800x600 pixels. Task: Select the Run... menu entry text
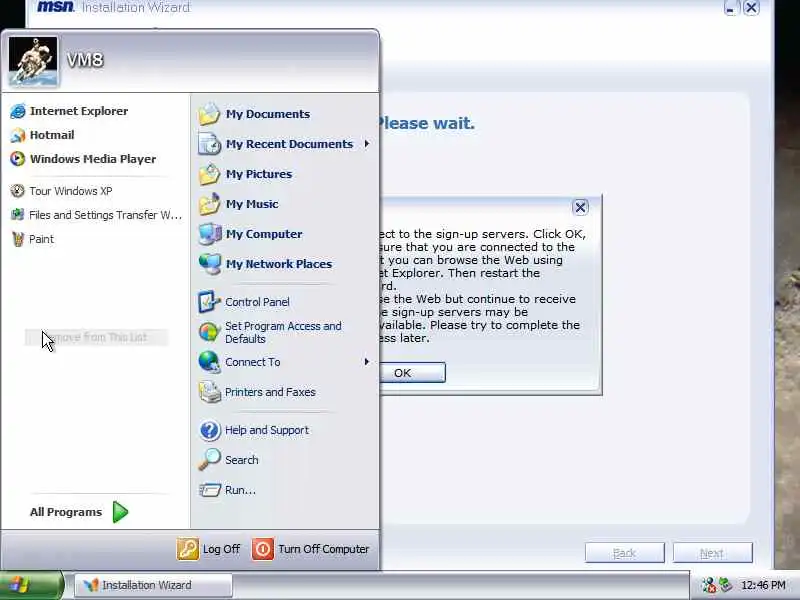(240, 490)
